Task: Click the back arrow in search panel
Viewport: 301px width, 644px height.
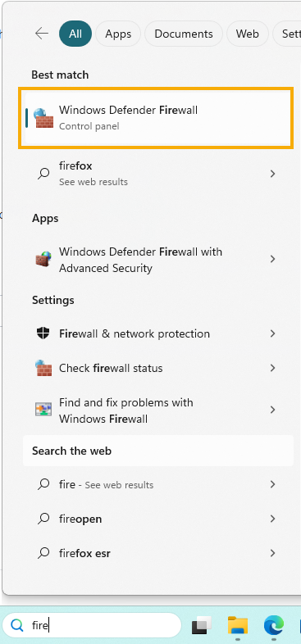Action: tap(42, 34)
